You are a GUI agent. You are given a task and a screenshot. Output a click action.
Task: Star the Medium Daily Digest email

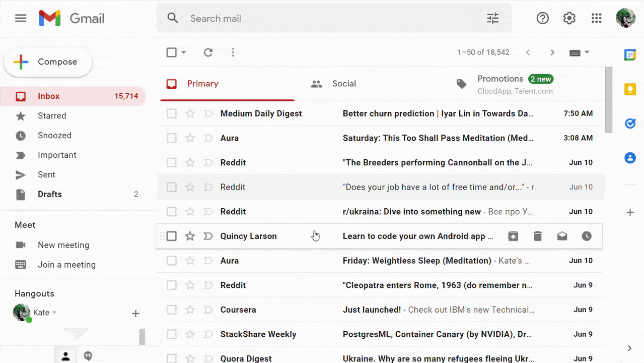(x=190, y=113)
